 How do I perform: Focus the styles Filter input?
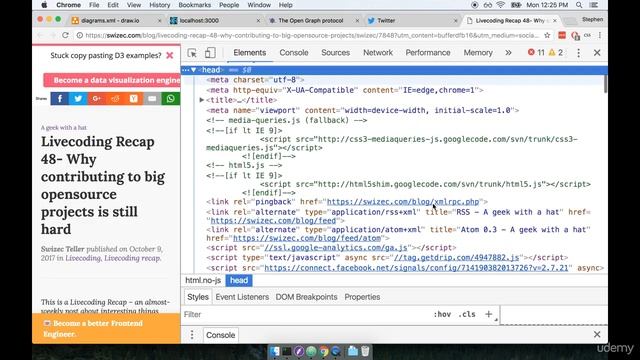click(x=306, y=314)
